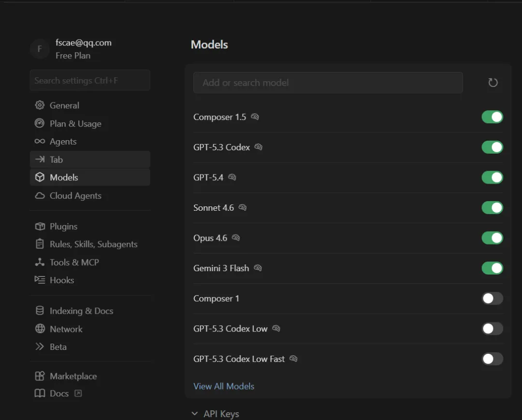Open the Cloud Agents section
The height and width of the screenshot is (420, 522).
tap(75, 196)
